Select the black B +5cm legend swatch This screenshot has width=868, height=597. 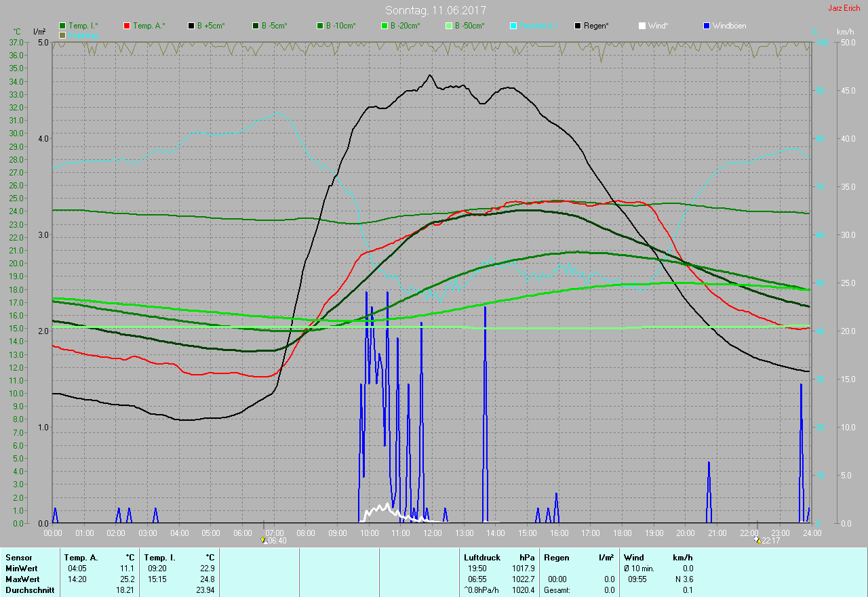pyautogui.click(x=191, y=26)
